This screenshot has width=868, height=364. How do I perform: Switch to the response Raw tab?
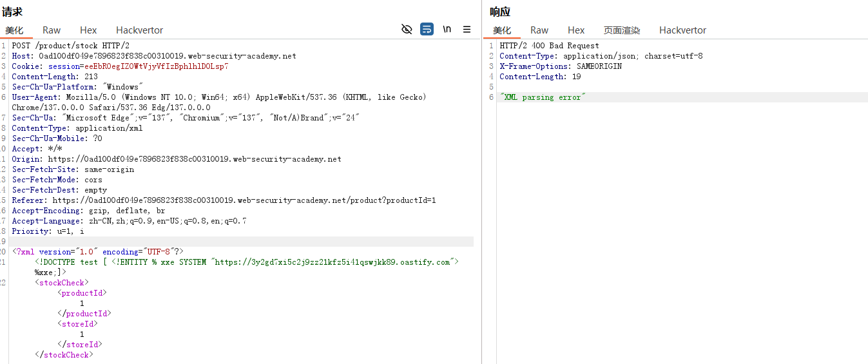pyautogui.click(x=539, y=30)
